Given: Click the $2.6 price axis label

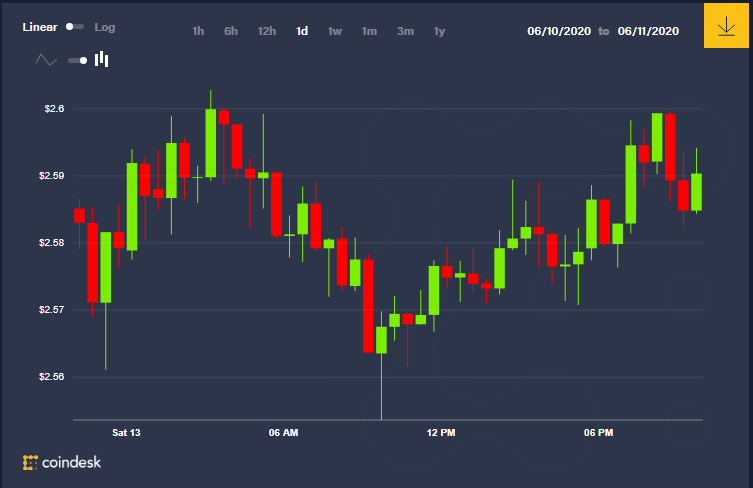Looking at the screenshot, I should [x=54, y=109].
